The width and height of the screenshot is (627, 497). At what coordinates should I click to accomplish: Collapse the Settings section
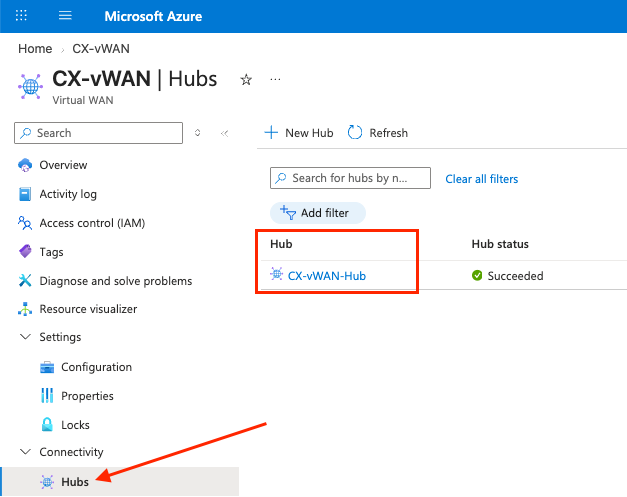(x=25, y=337)
